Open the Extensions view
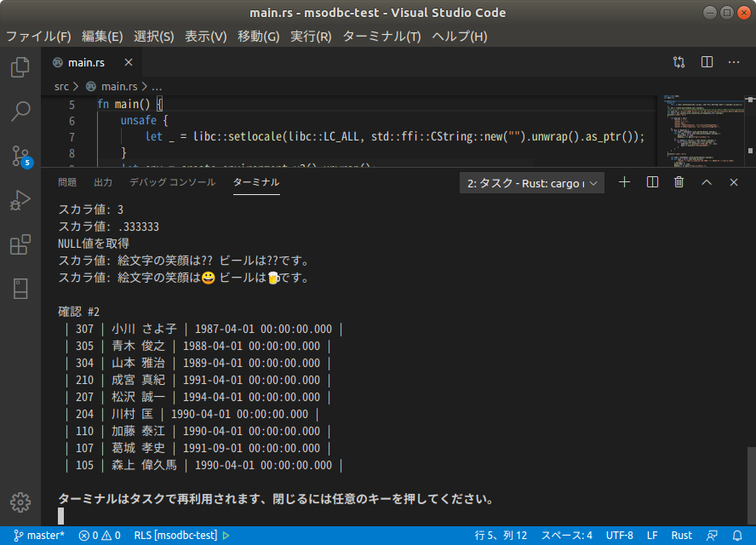The height and width of the screenshot is (545, 756). tap(20, 244)
